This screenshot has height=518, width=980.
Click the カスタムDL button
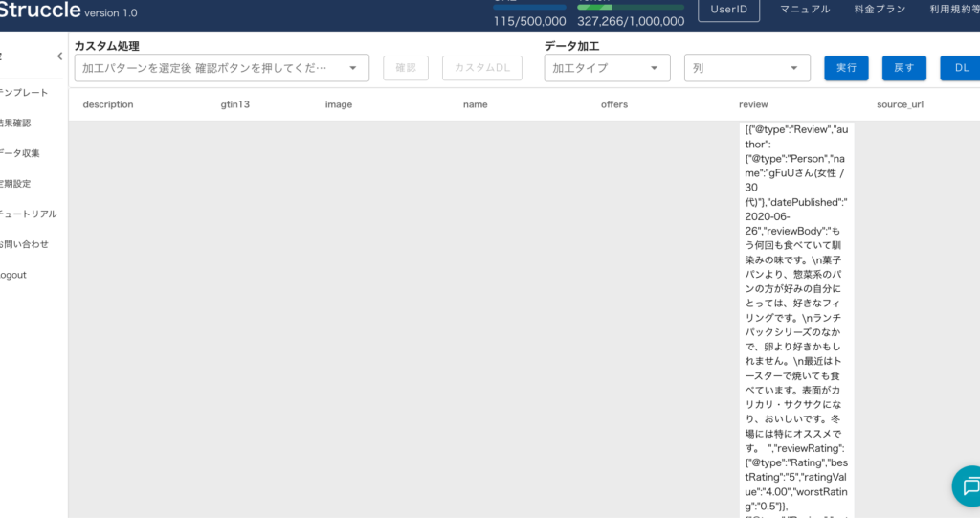tap(482, 68)
